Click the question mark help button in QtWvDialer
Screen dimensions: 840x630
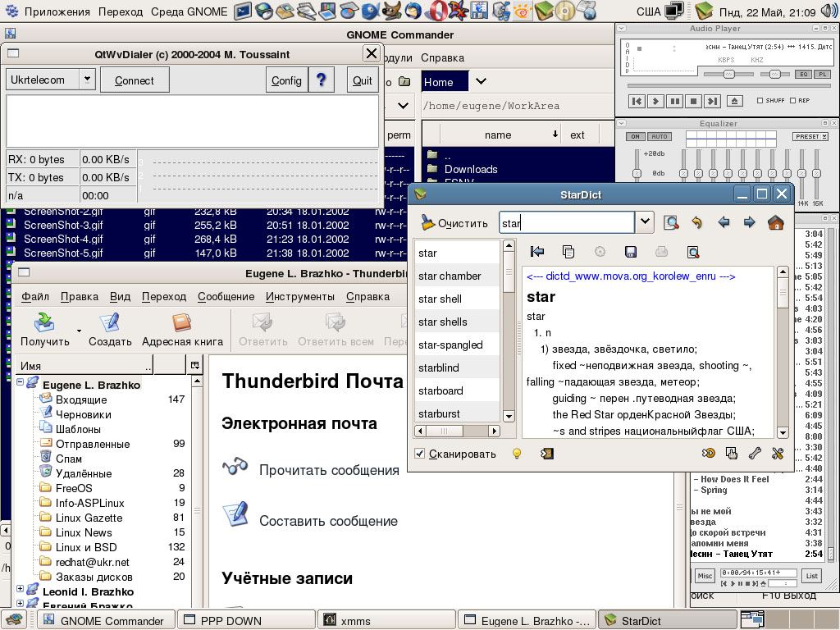point(321,80)
